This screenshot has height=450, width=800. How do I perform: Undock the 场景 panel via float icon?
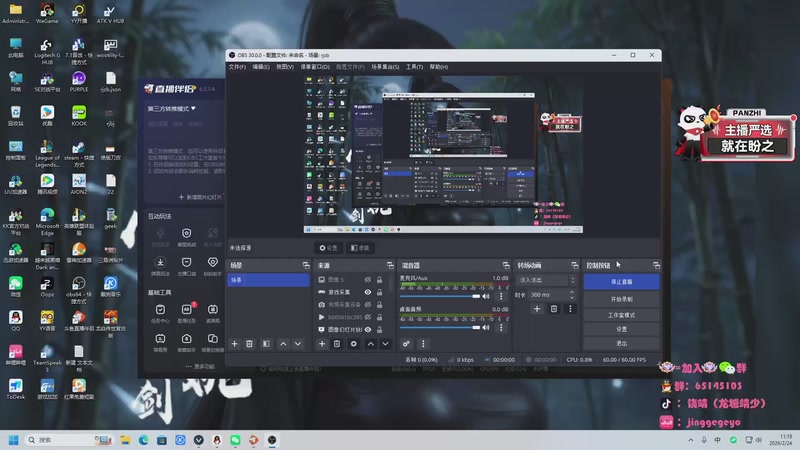click(306, 265)
